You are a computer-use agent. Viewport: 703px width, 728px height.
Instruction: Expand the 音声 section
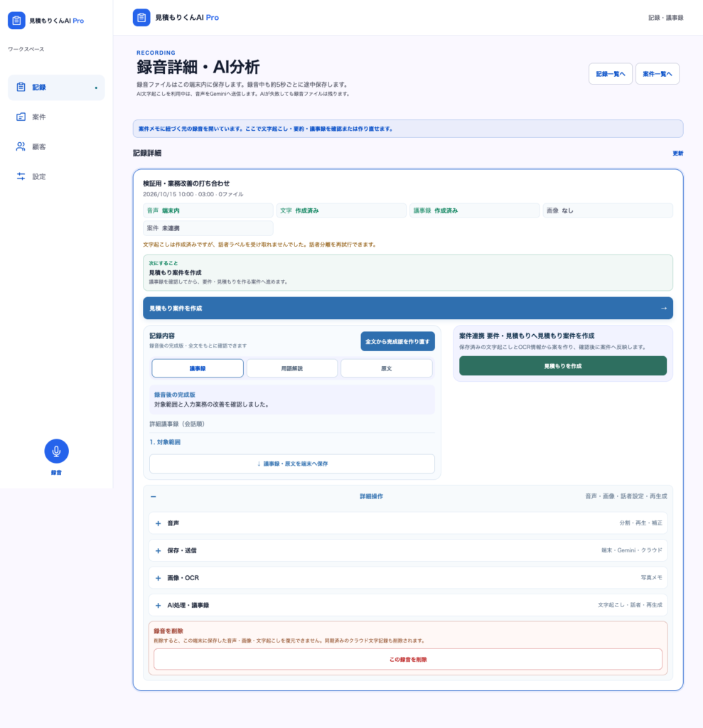[x=158, y=523]
